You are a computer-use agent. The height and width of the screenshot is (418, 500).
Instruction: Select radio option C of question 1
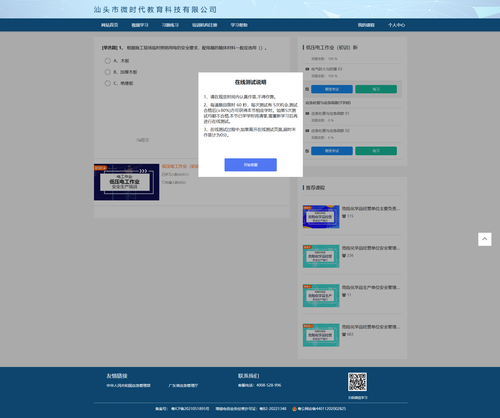pyautogui.click(x=107, y=83)
